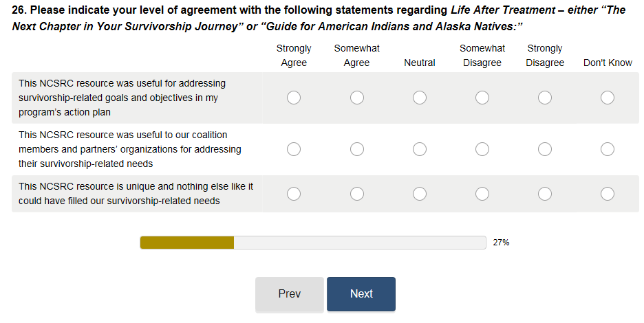The height and width of the screenshot is (323, 644).
Task: Mark Neutral for coalition members statement
Action: pos(420,149)
